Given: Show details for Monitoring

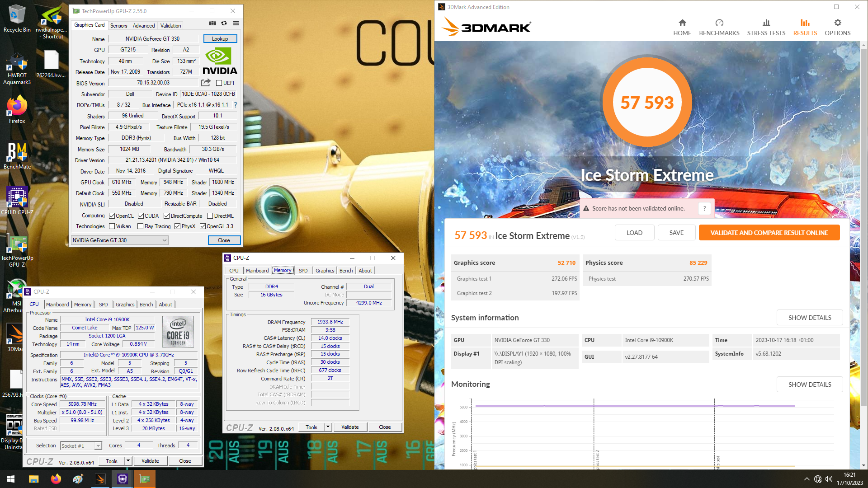Looking at the screenshot, I should pos(810,385).
